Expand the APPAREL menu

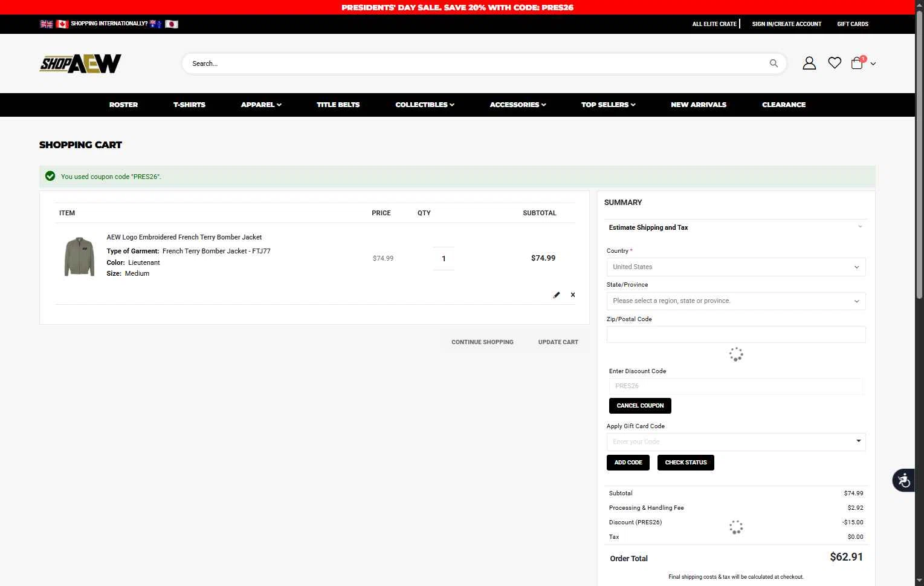coord(261,105)
